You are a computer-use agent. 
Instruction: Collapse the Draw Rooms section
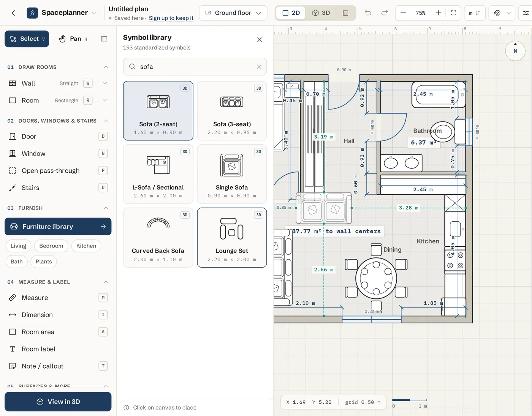click(106, 67)
